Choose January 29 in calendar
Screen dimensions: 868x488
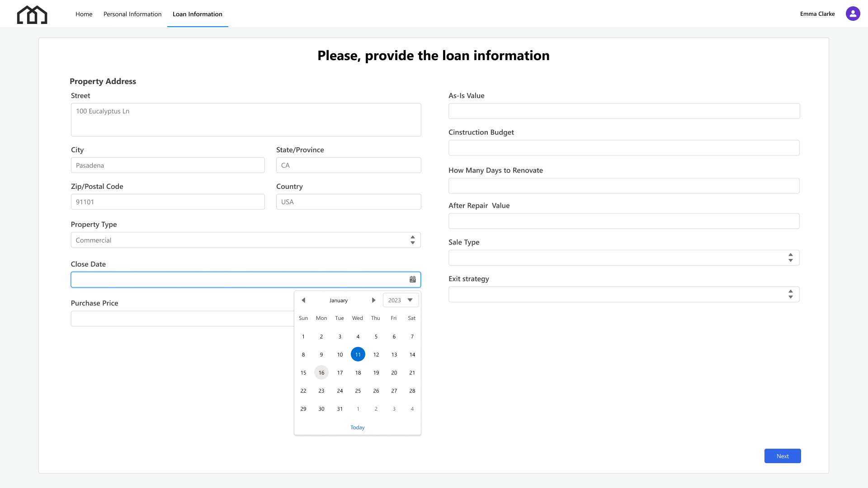click(303, 408)
